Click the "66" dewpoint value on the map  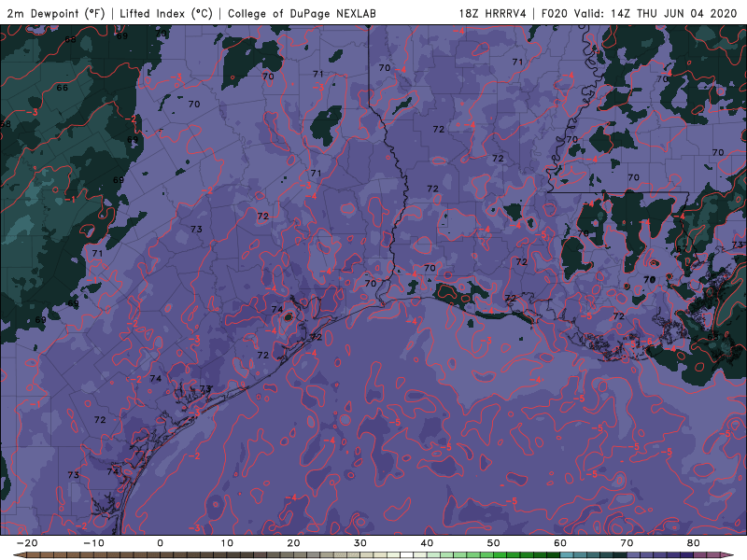(x=63, y=88)
